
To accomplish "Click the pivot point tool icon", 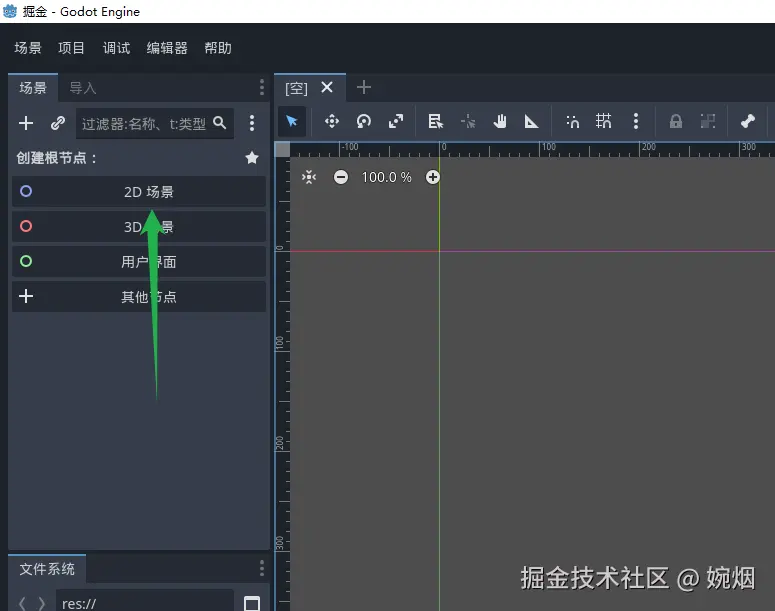I will pos(468,121).
